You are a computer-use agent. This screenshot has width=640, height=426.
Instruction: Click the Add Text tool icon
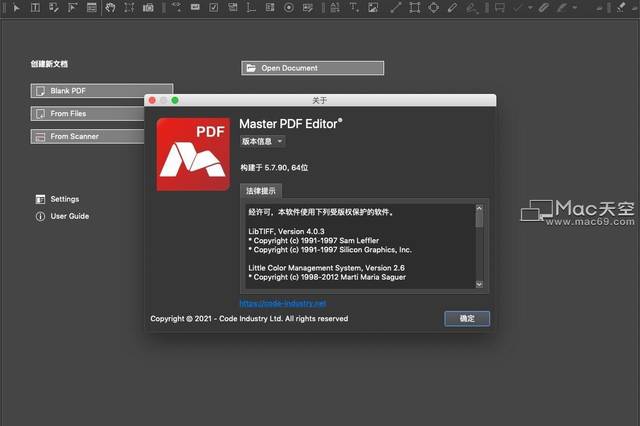click(x=354, y=7)
